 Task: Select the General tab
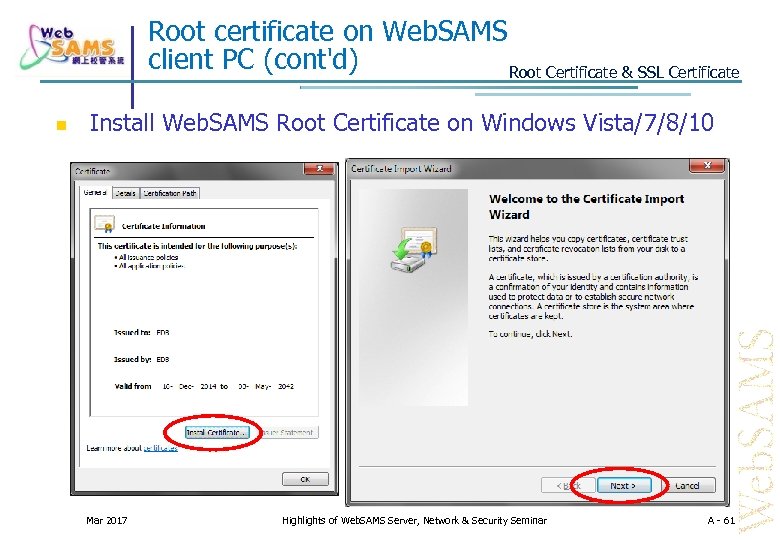[x=95, y=192]
